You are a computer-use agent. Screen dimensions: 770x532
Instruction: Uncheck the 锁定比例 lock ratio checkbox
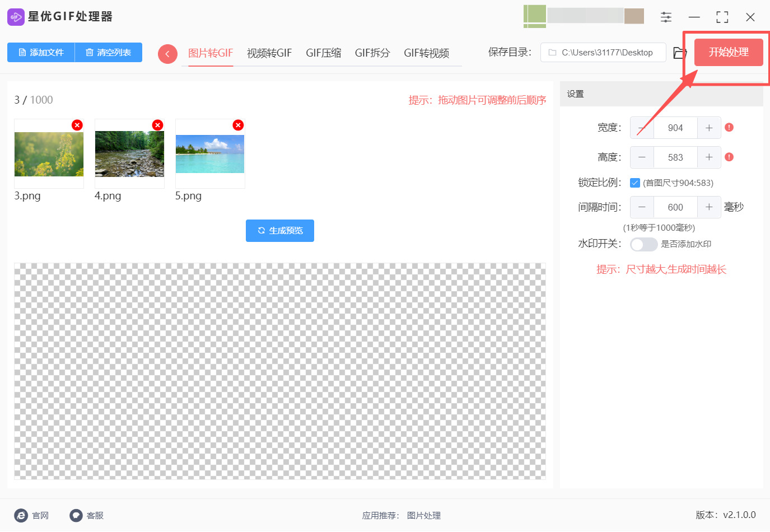[x=636, y=182]
